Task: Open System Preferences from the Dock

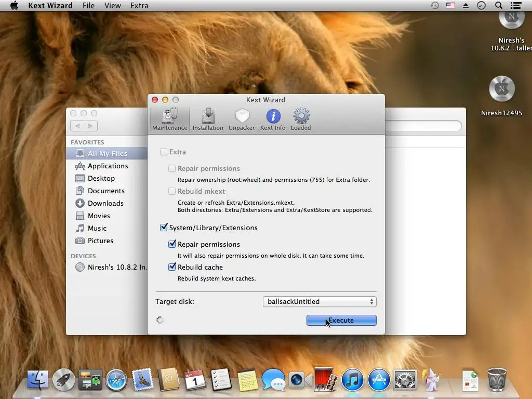Action: click(405, 379)
